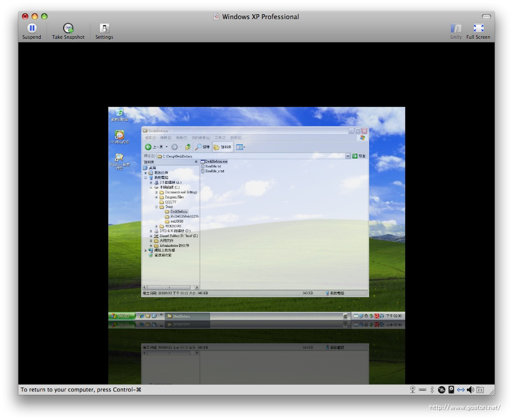Open the Tools (T) menu
Image resolution: width=513 pixels, height=420 pixels.
[220, 138]
